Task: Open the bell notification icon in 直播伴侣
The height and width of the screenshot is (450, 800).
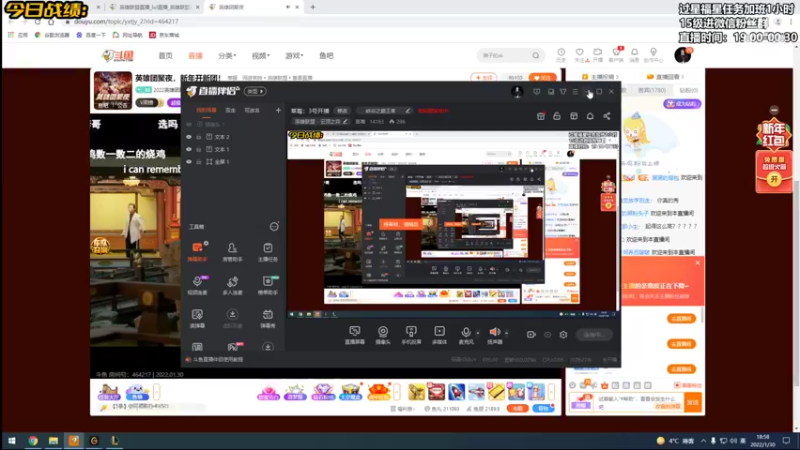Action: [590, 116]
